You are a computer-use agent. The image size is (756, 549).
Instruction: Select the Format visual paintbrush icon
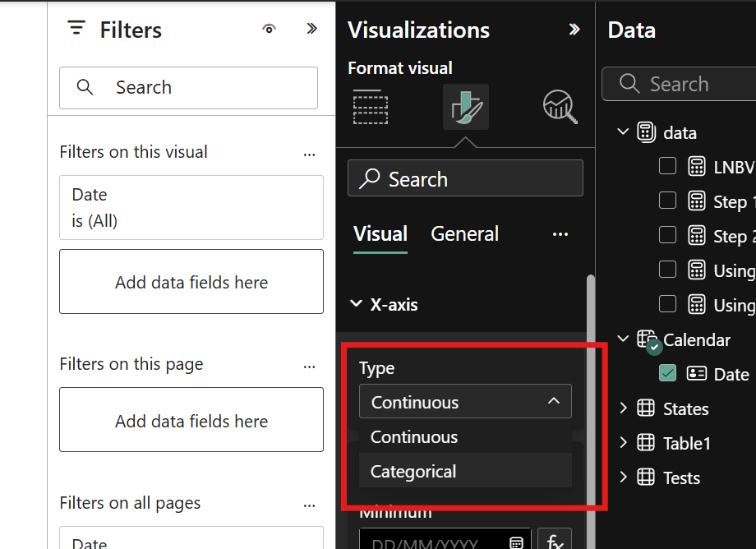466,107
